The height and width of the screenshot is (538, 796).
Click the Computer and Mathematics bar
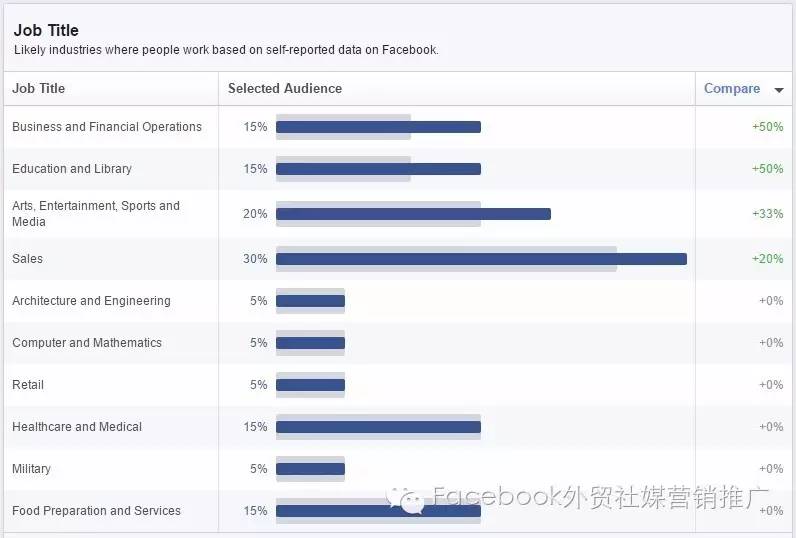click(x=310, y=343)
